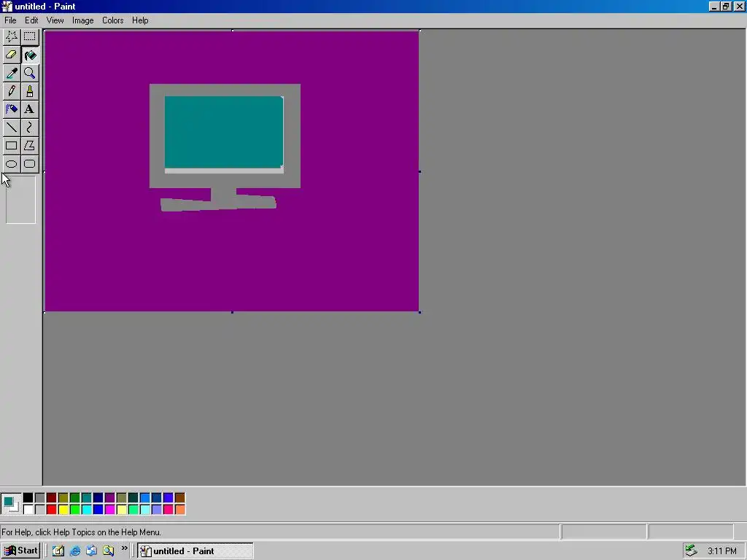Image resolution: width=747 pixels, height=560 pixels.
Task: Select the navy blue swatch
Action: tap(98, 498)
